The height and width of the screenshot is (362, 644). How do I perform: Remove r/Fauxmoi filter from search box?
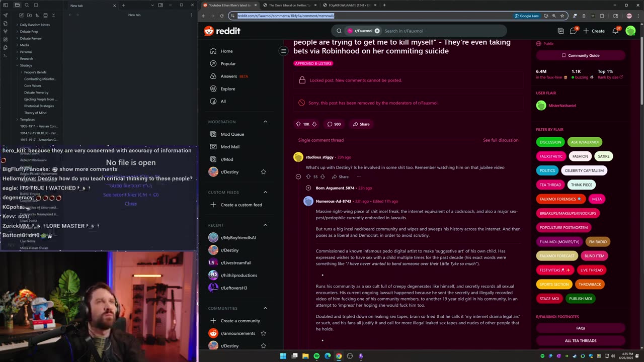coord(377,31)
